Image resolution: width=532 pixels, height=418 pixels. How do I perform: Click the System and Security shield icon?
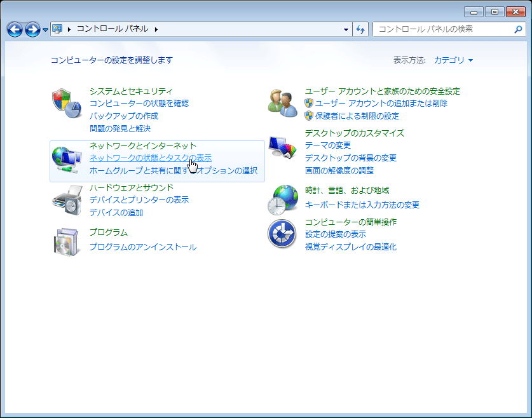point(66,103)
